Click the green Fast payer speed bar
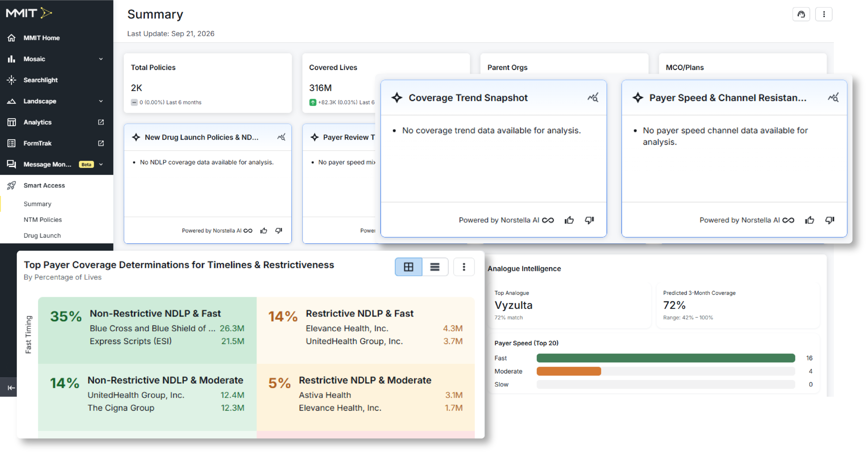Image resolution: width=868 pixels, height=454 pixels. [666, 358]
